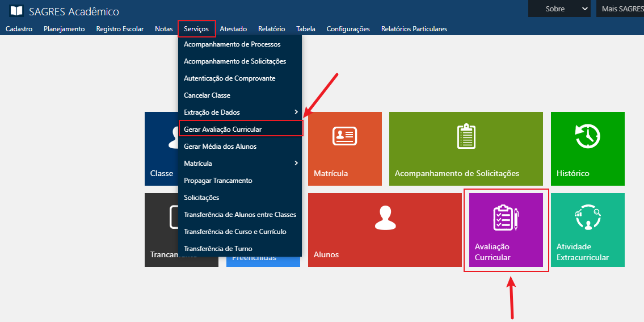Open the Histórico clock icon tile
The height and width of the screenshot is (322, 644).
587,136
